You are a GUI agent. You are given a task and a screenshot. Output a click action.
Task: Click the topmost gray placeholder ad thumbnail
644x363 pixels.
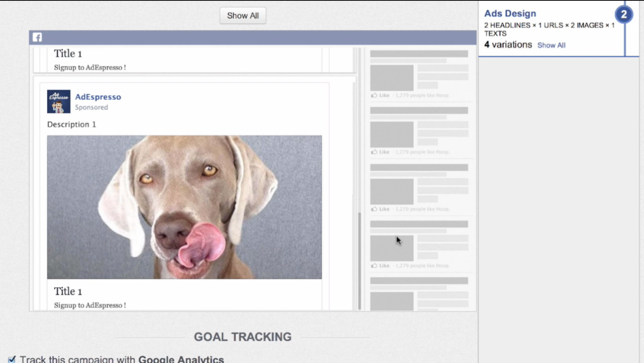pos(391,78)
